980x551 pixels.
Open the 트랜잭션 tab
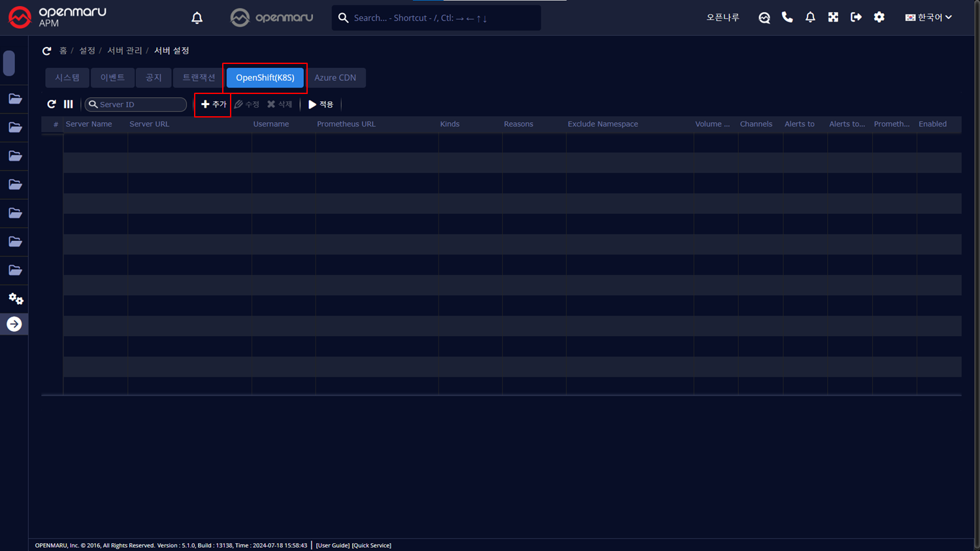tap(199, 78)
